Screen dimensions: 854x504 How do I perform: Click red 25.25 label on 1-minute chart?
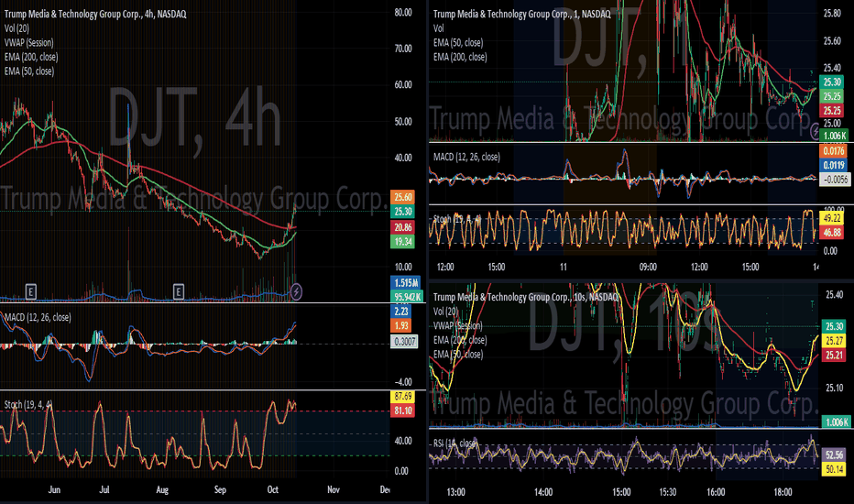click(832, 111)
